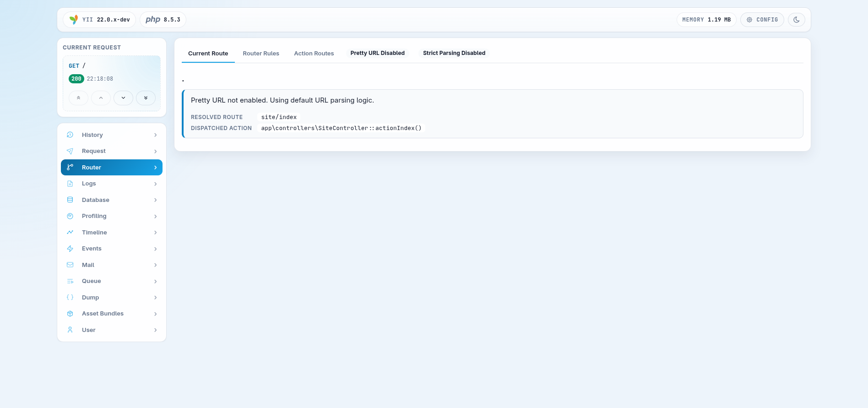Click the History clock icon
The height and width of the screenshot is (408, 868).
70,135
